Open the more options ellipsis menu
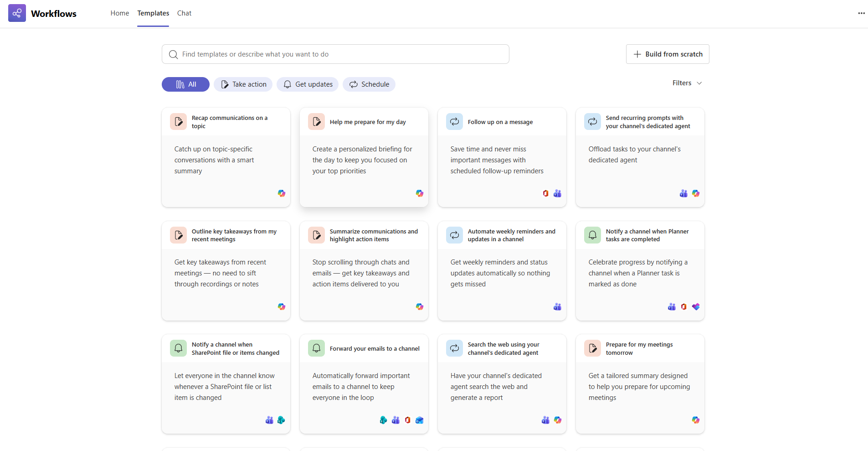This screenshot has height=451, width=868. [861, 13]
